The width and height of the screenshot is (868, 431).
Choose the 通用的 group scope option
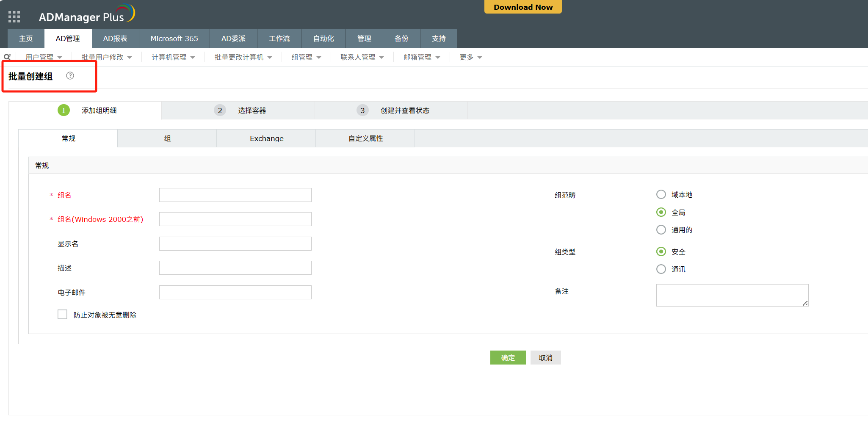coord(661,230)
